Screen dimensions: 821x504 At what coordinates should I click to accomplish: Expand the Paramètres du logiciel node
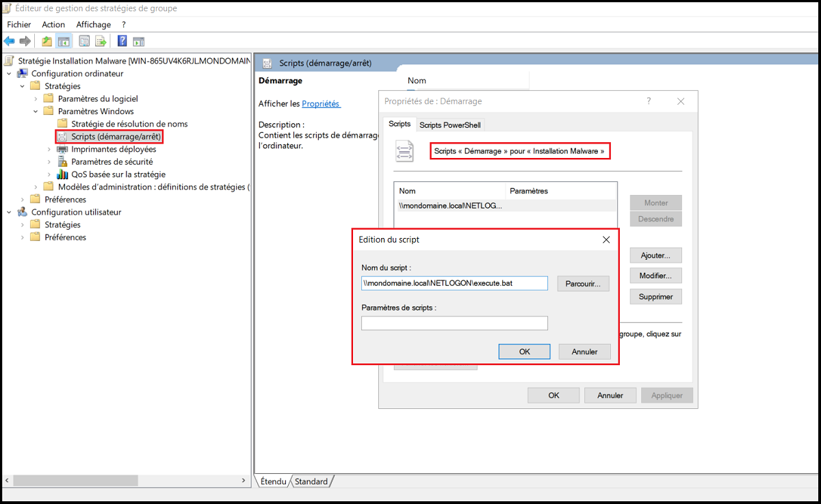[x=36, y=99]
